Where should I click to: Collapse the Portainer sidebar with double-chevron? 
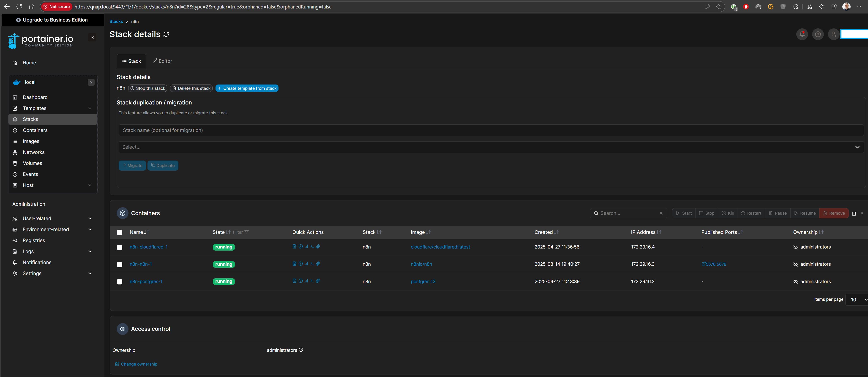pos(92,37)
